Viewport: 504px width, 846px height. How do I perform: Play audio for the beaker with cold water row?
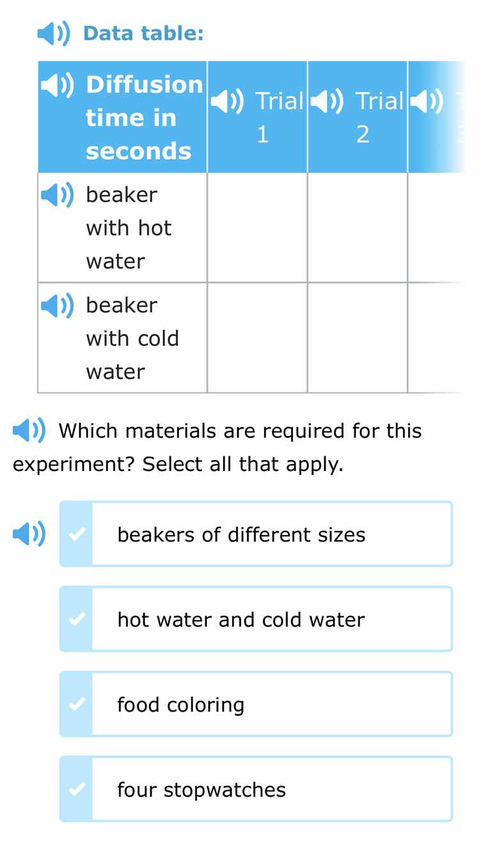57,306
